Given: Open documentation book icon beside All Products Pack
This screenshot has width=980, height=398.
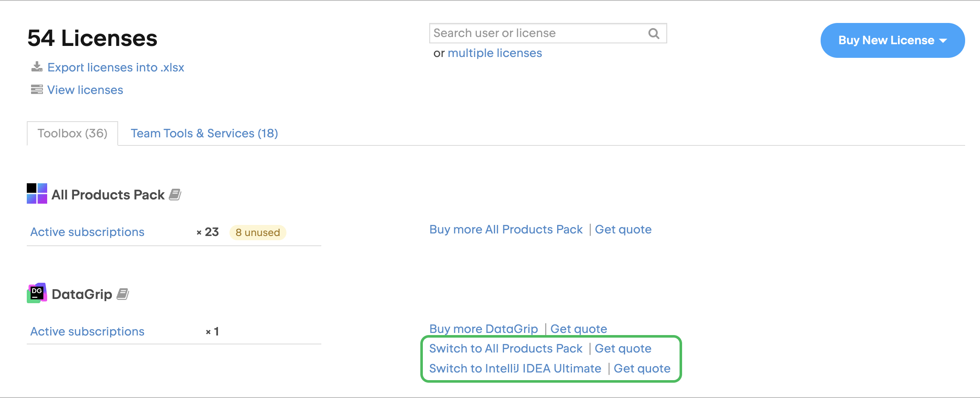Looking at the screenshot, I should point(175,194).
